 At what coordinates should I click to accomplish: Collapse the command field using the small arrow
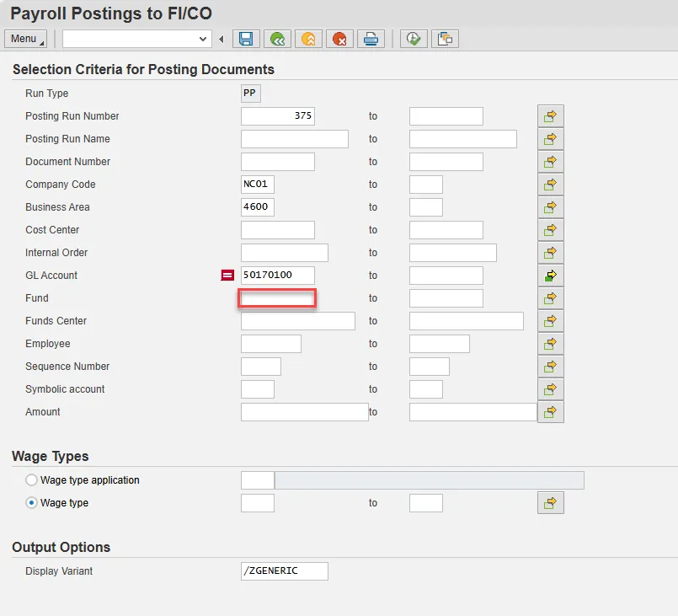pos(222,39)
